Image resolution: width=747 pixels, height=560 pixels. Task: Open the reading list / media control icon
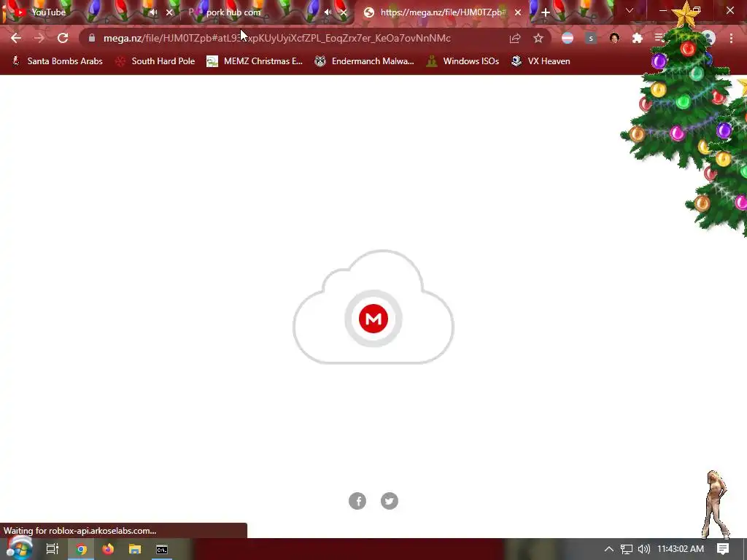tap(659, 38)
